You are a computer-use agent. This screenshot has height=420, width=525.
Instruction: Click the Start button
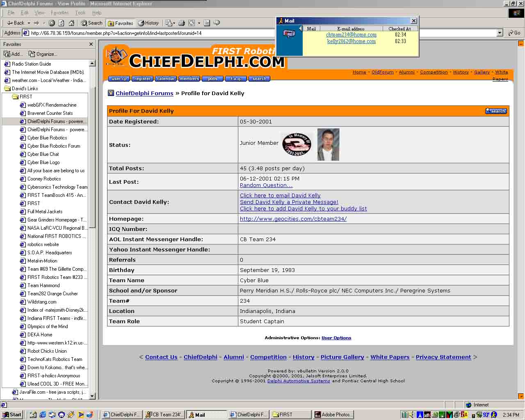tap(12, 415)
